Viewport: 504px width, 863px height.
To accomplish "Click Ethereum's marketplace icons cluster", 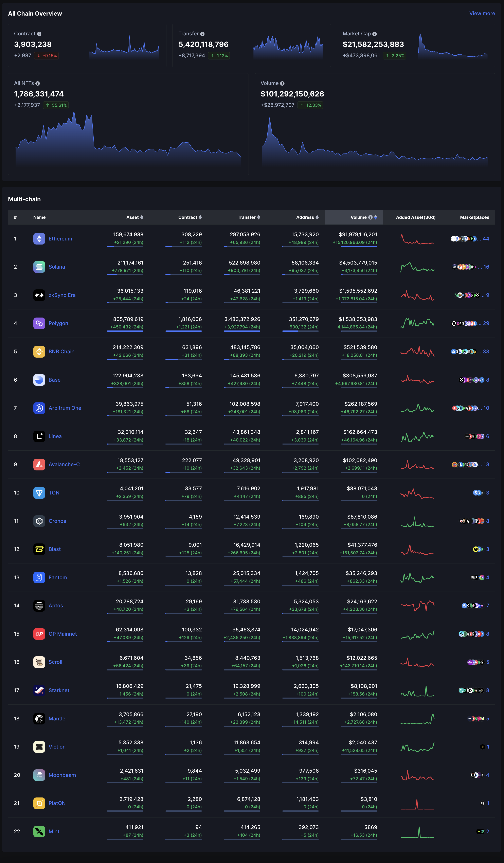I will 463,239.
